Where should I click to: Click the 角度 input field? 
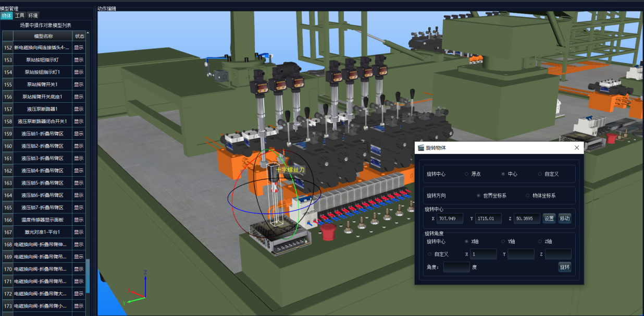pyautogui.click(x=456, y=268)
